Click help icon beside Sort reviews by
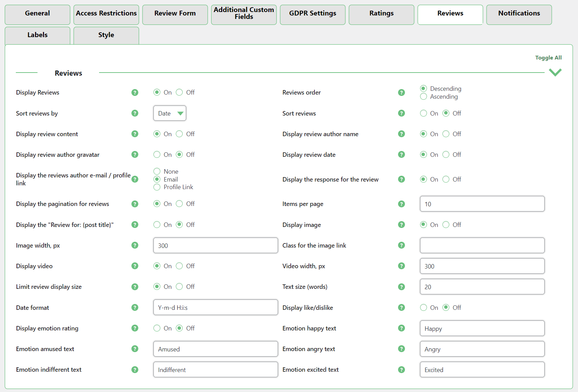 [135, 113]
